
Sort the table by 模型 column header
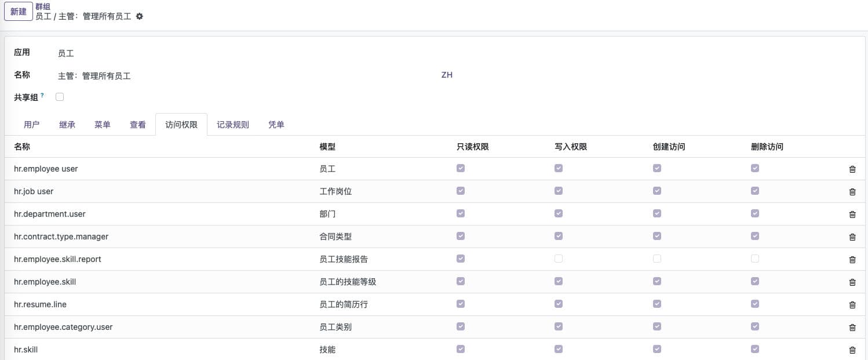click(x=327, y=147)
